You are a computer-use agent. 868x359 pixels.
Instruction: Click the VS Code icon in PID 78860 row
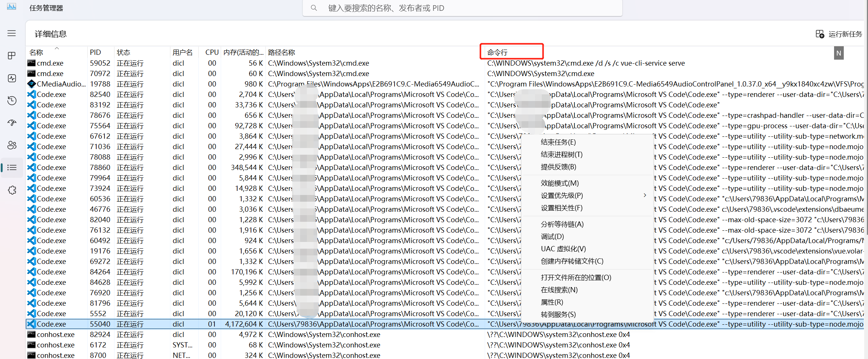31,167
